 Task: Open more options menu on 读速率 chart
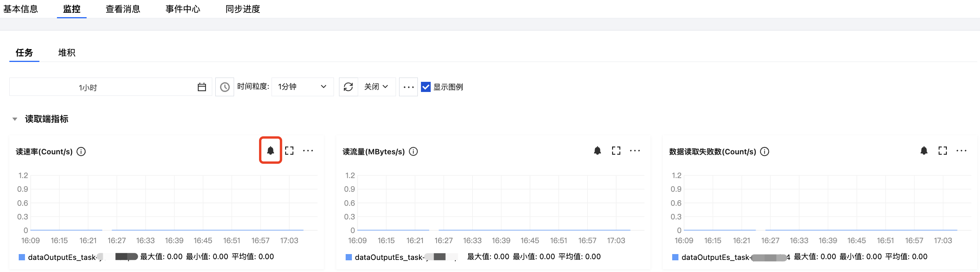point(308,151)
